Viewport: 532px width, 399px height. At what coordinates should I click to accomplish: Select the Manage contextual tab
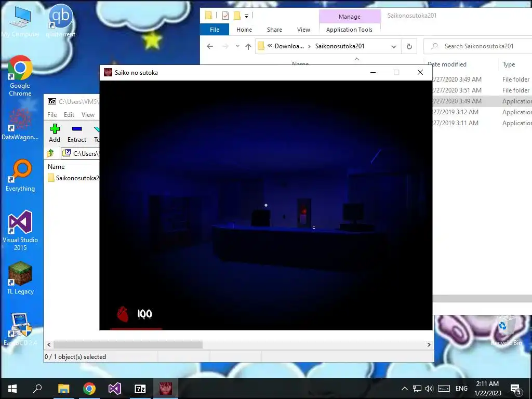[x=350, y=16]
